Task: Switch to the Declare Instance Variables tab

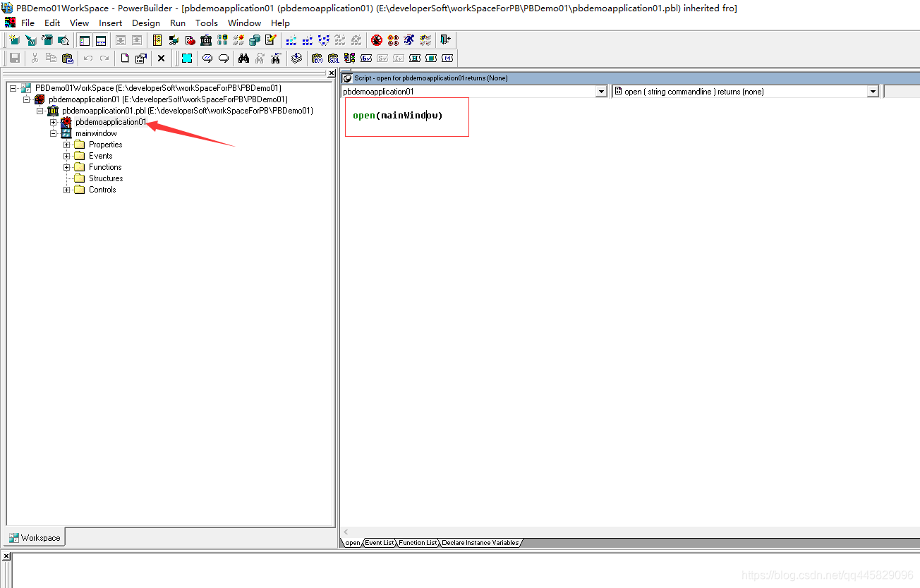Action: (480, 543)
